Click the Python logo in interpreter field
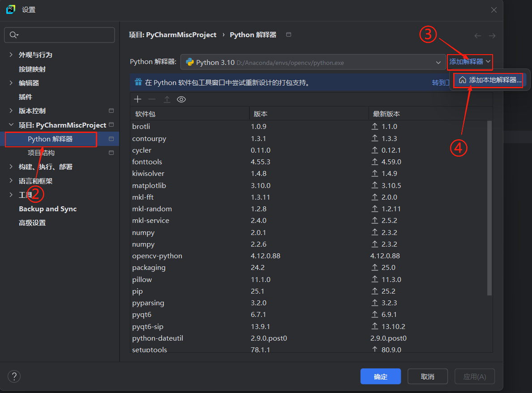This screenshot has width=532, height=393. pos(190,62)
